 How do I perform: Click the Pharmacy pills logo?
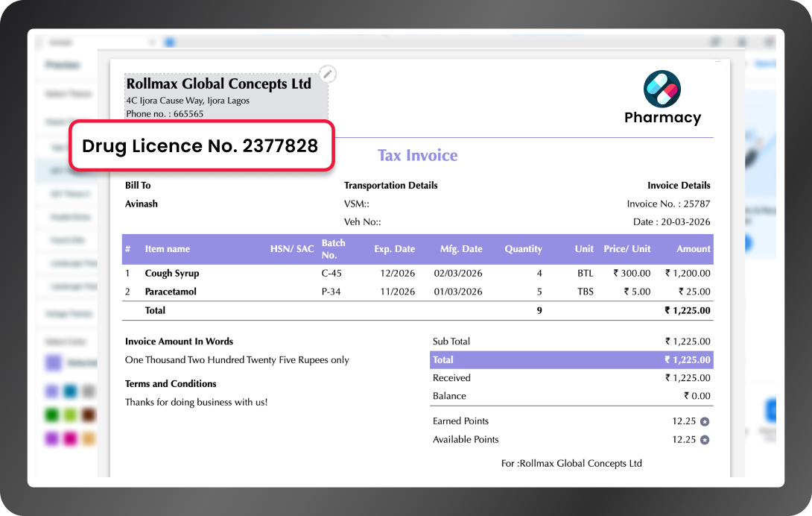click(x=663, y=88)
